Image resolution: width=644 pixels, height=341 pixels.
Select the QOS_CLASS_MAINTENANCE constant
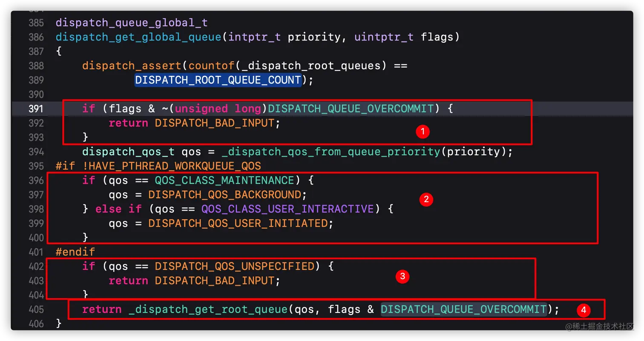(224, 180)
